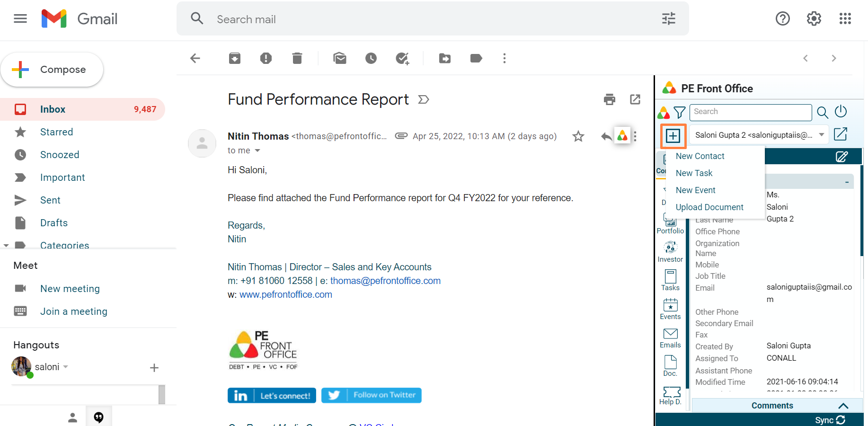Screen dimensions: 868x426
Task: Star the email from Nitin Thomas
Action: (578, 136)
